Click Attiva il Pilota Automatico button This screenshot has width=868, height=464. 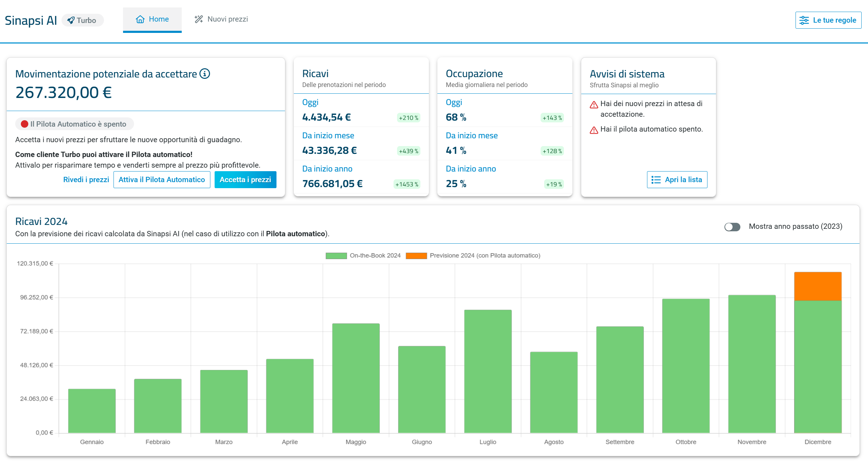click(162, 180)
